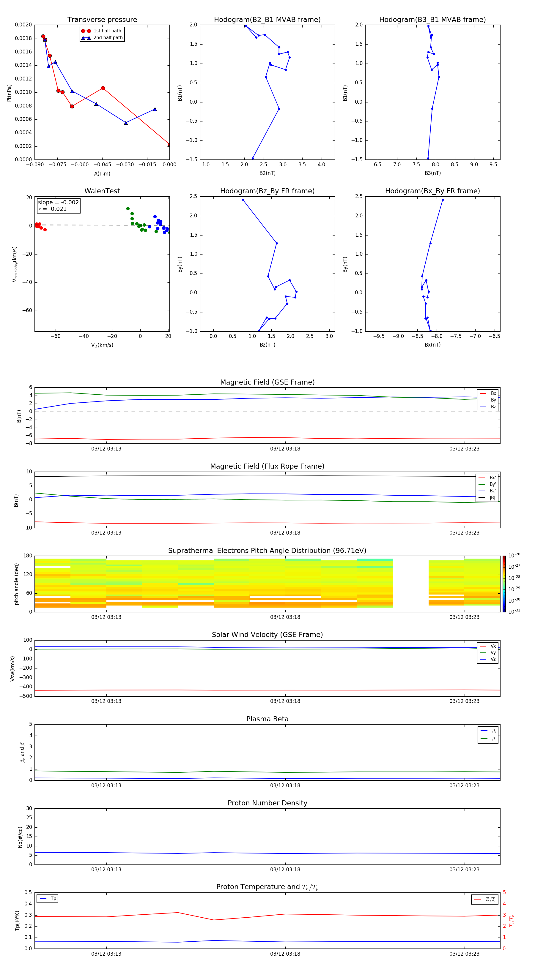Select the Vx legend entry

[x=488, y=646]
